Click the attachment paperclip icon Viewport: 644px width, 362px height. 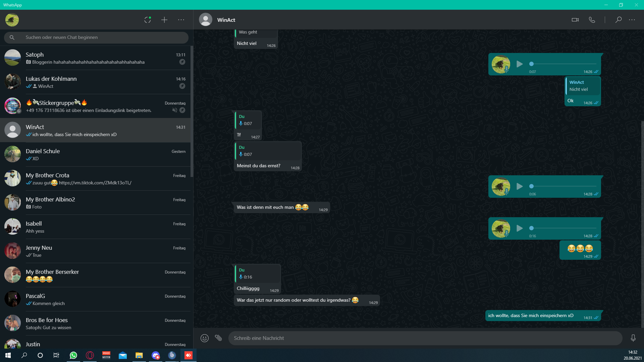pos(218,338)
